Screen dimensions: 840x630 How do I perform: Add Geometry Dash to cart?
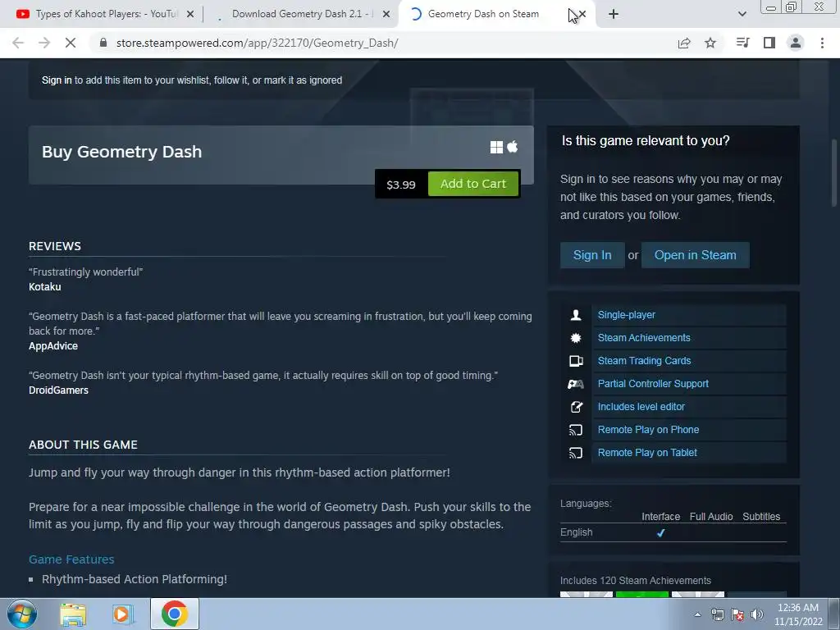(x=473, y=184)
